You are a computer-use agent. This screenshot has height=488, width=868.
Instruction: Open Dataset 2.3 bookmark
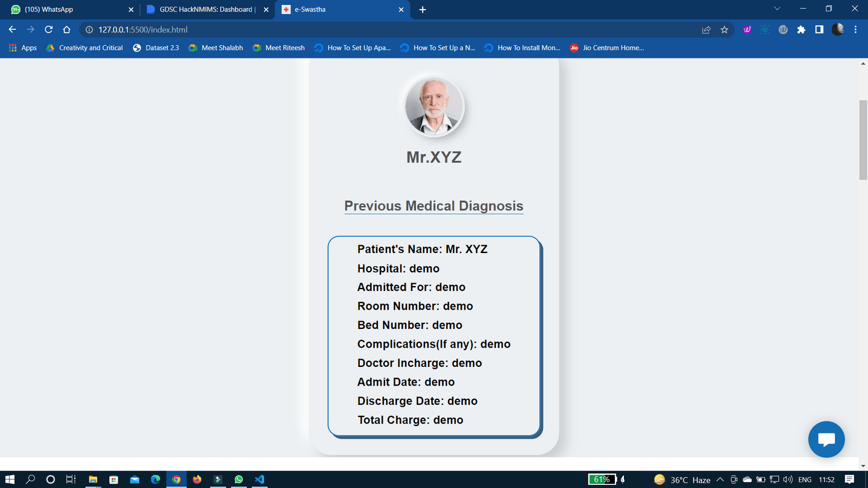156,48
